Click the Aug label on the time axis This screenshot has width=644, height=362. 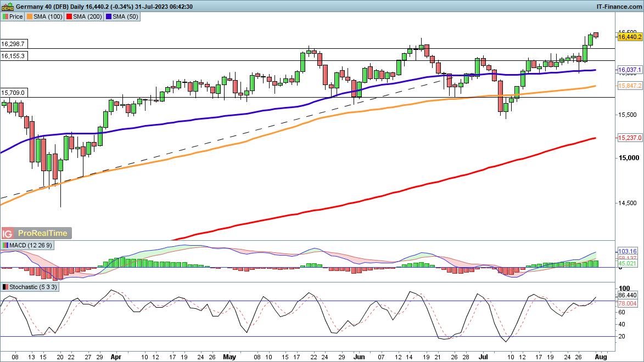click(x=601, y=357)
